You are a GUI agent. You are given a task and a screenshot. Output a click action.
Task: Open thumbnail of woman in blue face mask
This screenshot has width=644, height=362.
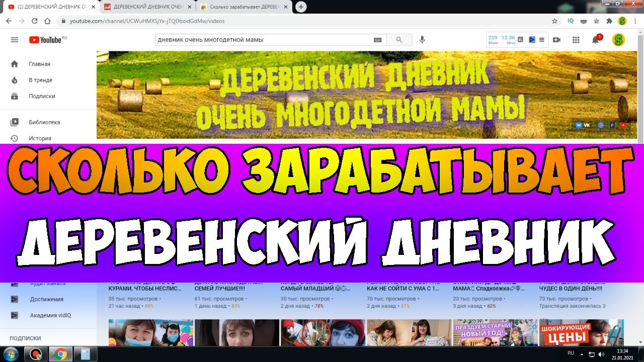[151, 332]
